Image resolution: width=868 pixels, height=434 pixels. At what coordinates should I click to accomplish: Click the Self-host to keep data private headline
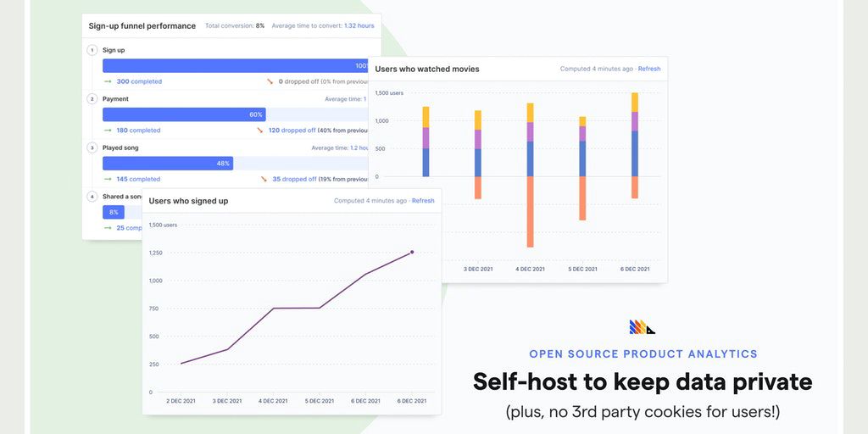pyautogui.click(x=643, y=382)
